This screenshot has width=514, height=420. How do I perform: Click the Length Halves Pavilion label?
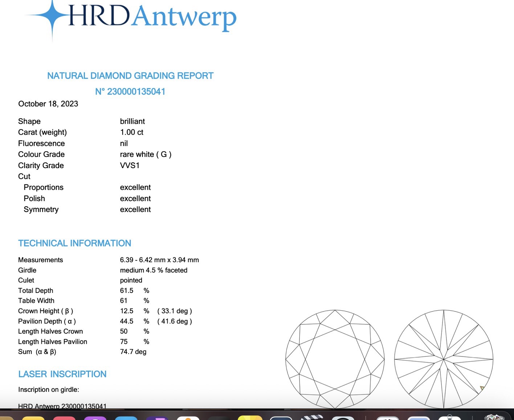pos(53,342)
